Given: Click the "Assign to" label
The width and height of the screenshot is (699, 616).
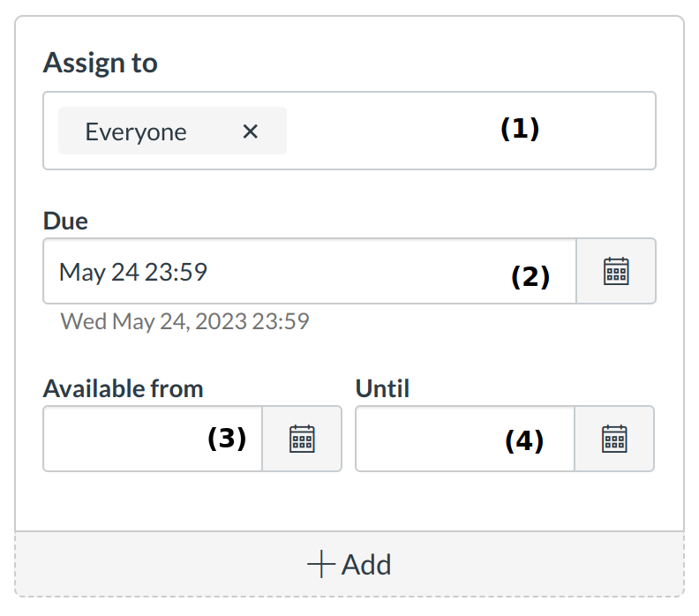Looking at the screenshot, I should pyautogui.click(x=100, y=64).
